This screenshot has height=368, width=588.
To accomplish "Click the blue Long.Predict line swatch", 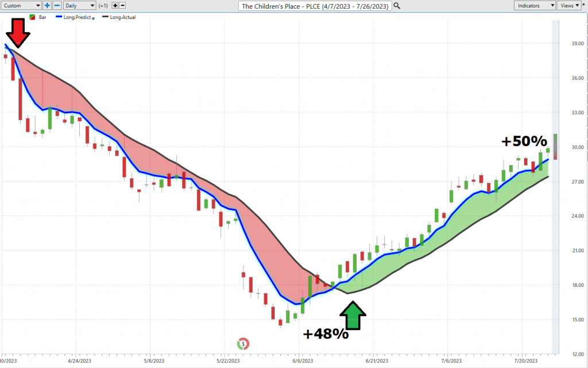I will (x=59, y=17).
